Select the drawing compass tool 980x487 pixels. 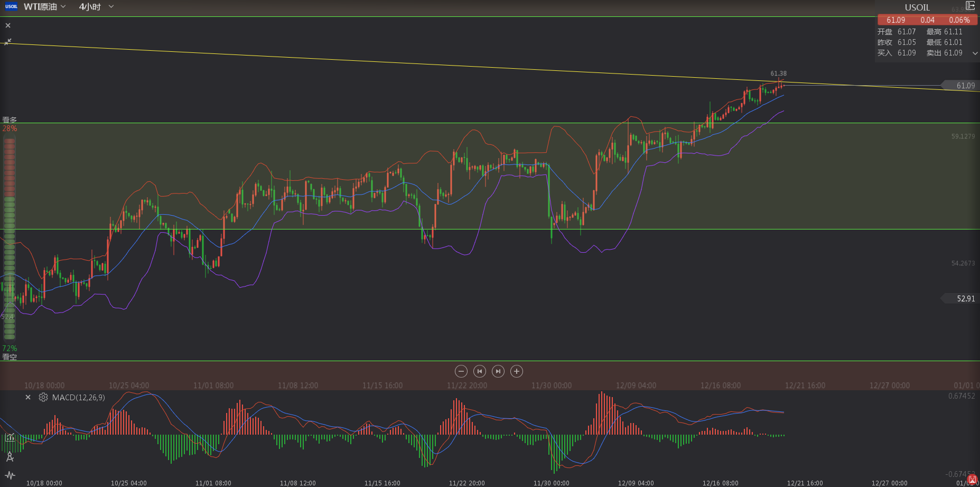[x=10, y=457]
